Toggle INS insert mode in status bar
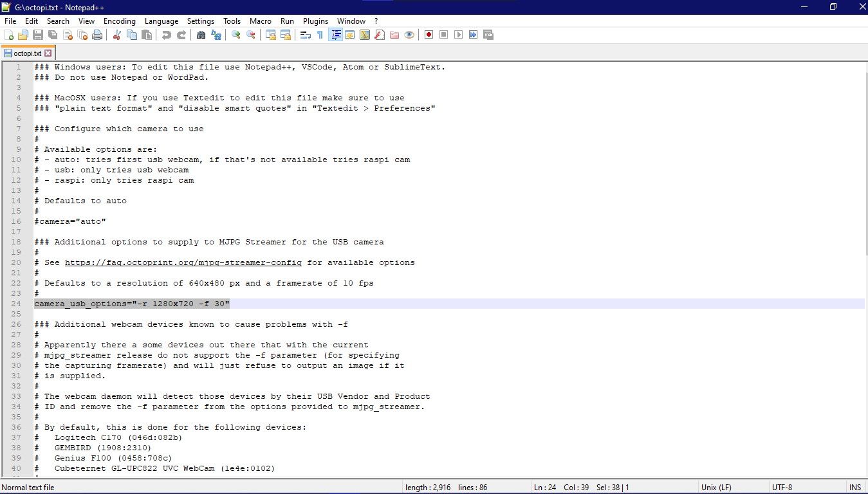The image size is (868, 494). (855, 488)
